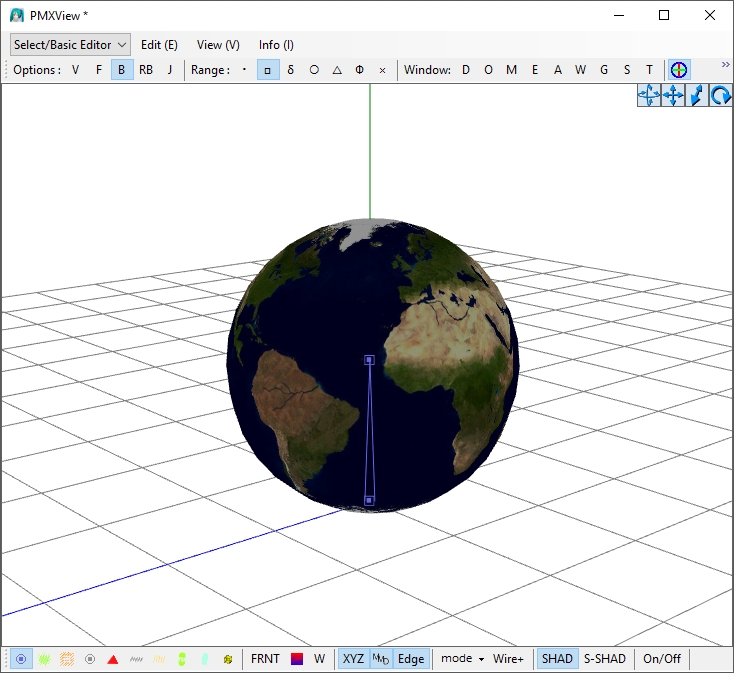Toggle joint selection option J
The height and width of the screenshot is (673, 734).
(170, 70)
